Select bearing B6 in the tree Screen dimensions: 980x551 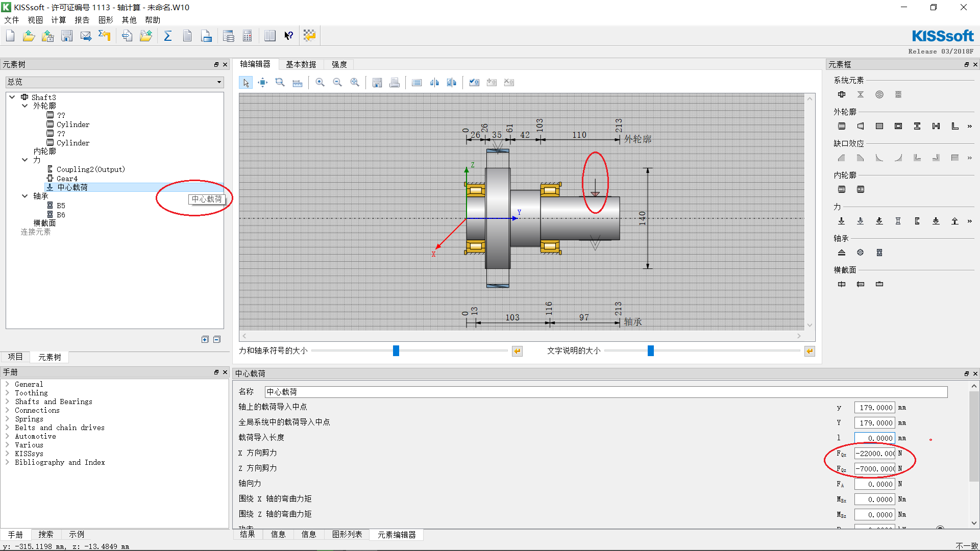click(61, 215)
